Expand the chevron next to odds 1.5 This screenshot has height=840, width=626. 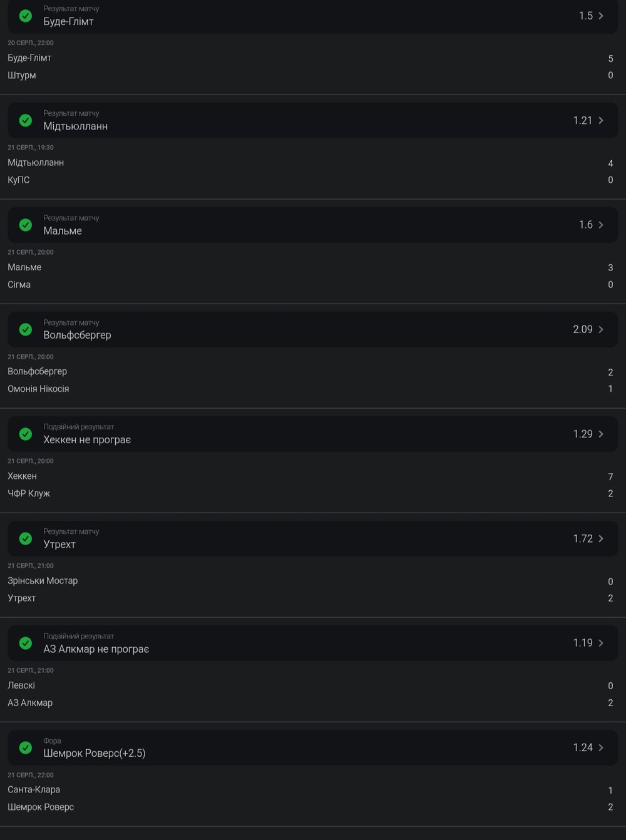tap(601, 16)
